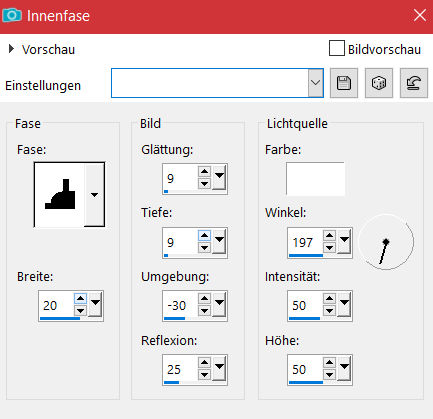The width and height of the screenshot is (433, 419).
Task: Open the Einstellungen presets dropdown
Action: (x=315, y=83)
